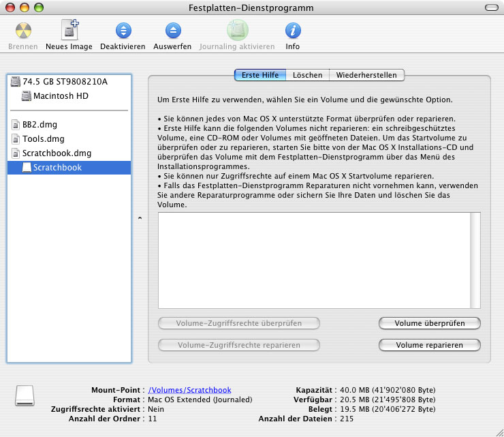Image resolution: width=504 pixels, height=437 pixels.
Task: Click the log output scrollbar
Action: tap(475, 260)
